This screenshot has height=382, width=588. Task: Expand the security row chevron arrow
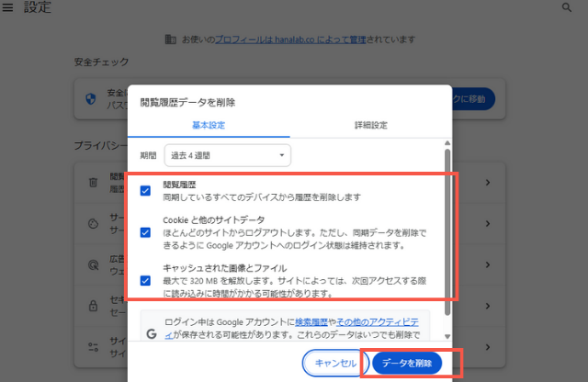(x=488, y=304)
